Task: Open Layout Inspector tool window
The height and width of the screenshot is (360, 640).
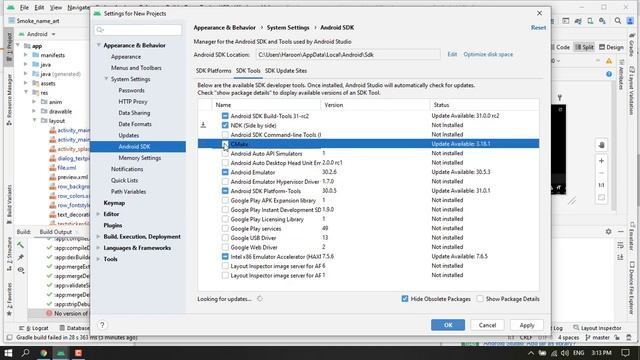Action: [597, 328]
